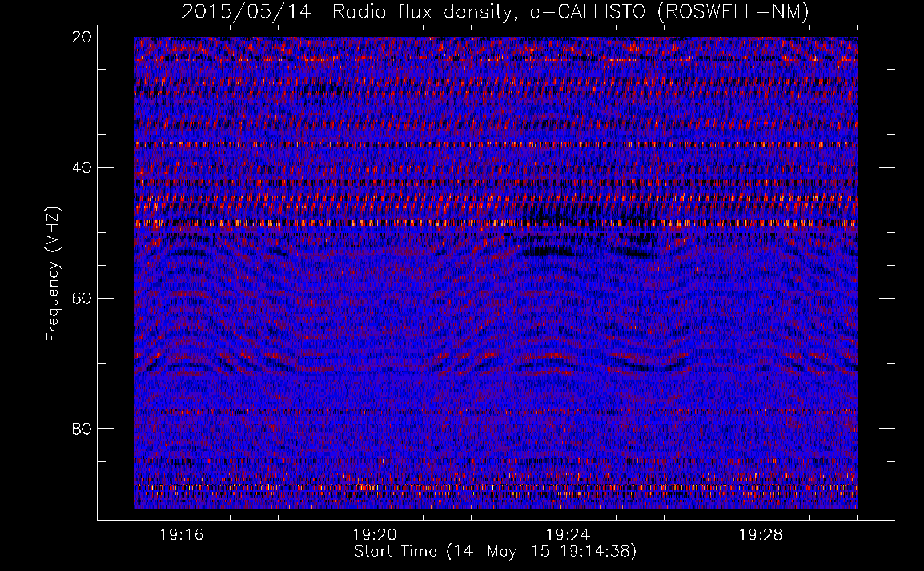The height and width of the screenshot is (571, 924).
Task: Click the 80 frequency tick label
Action: [82, 429]
